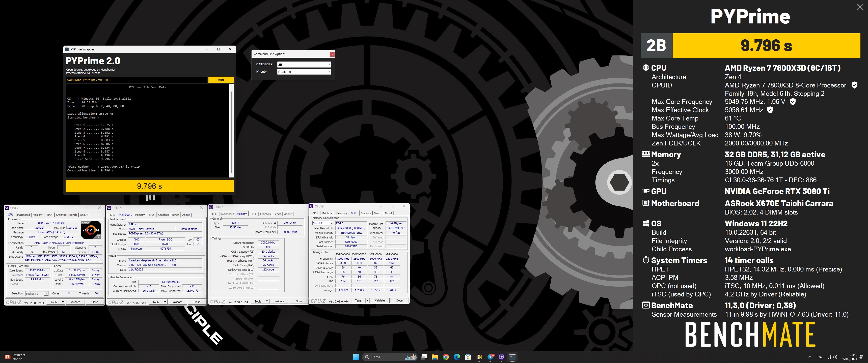Switch to CPU-Z via purple chip taskbar icon
Viewport: 868px width, 363px height.
[501, 357]
